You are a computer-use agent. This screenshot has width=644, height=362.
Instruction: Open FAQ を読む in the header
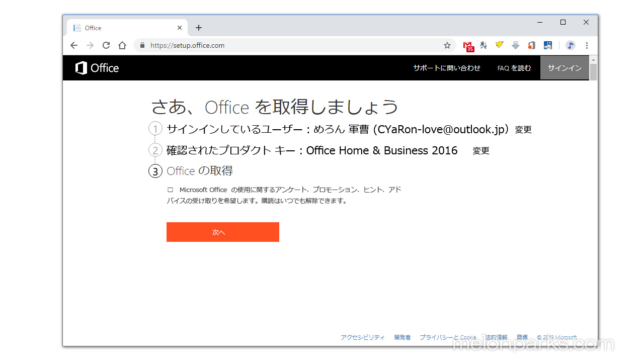pos(514,68)
